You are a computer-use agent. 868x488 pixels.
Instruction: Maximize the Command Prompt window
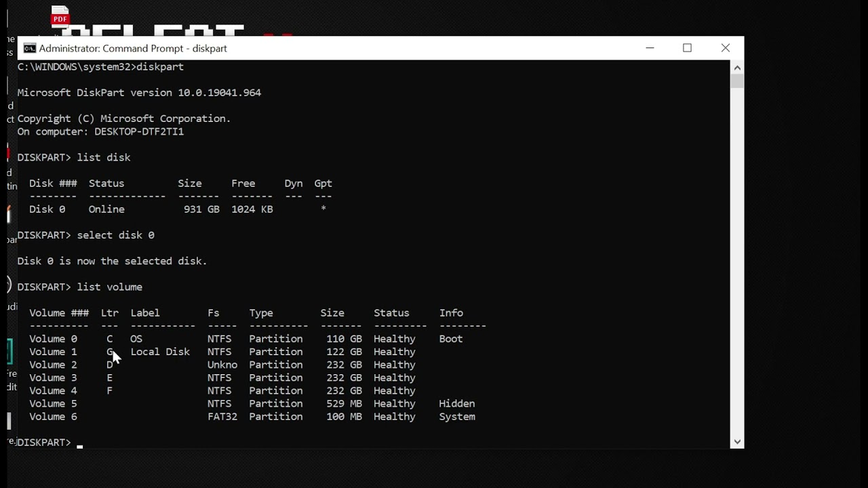point(687,48)
